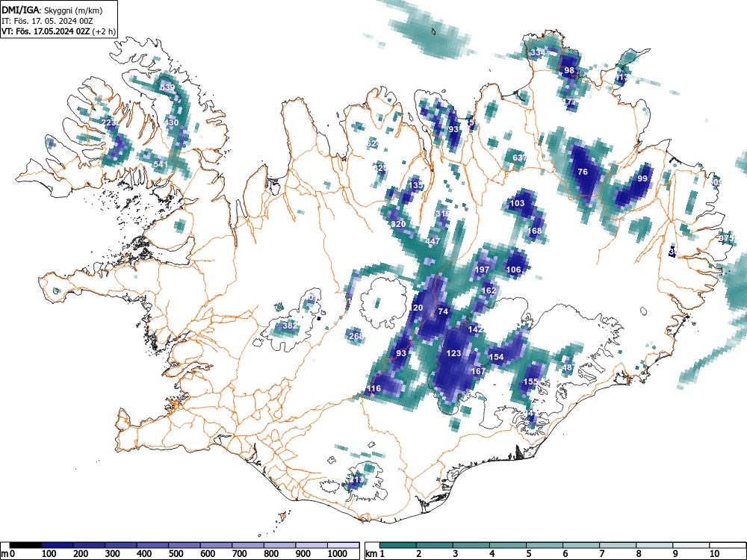Click the 'km 1' unit label in the legend

click(375, 554)
